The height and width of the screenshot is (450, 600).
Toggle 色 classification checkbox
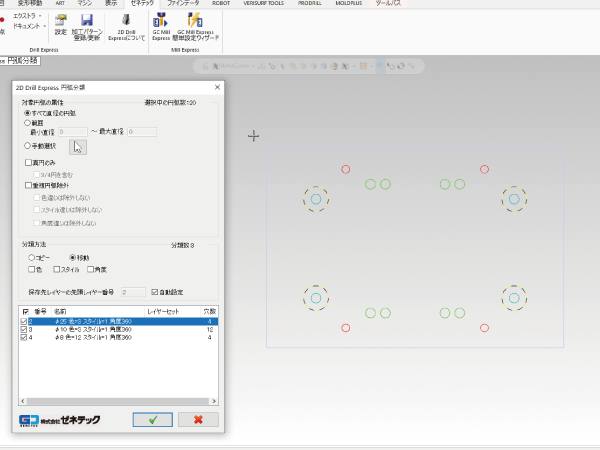point(31,269)
